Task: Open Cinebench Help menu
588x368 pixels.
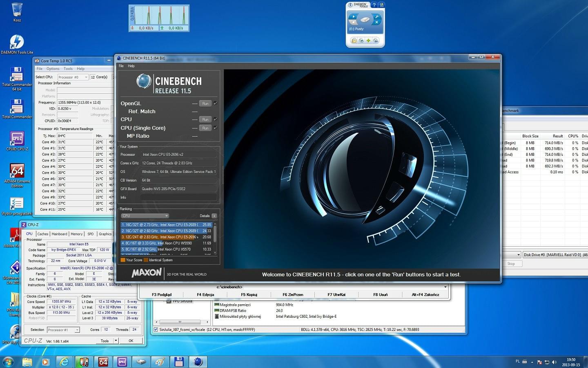Action: tap(131, 66)
